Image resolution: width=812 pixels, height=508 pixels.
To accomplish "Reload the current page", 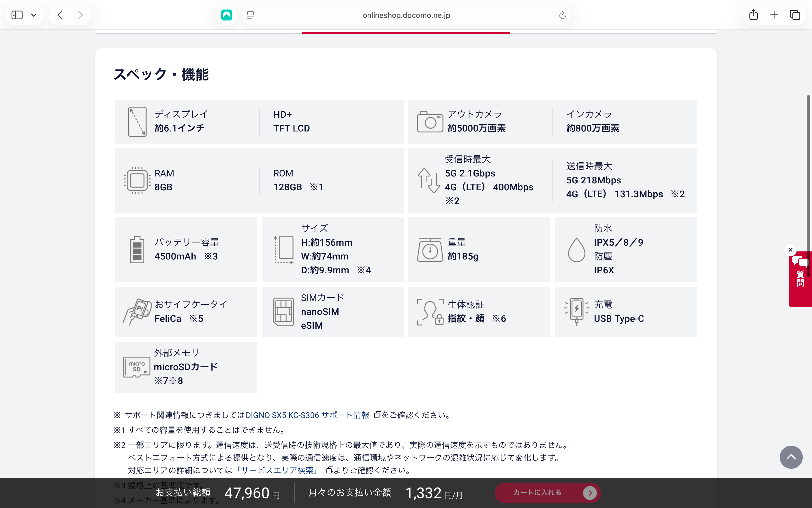I will (562, 15).
